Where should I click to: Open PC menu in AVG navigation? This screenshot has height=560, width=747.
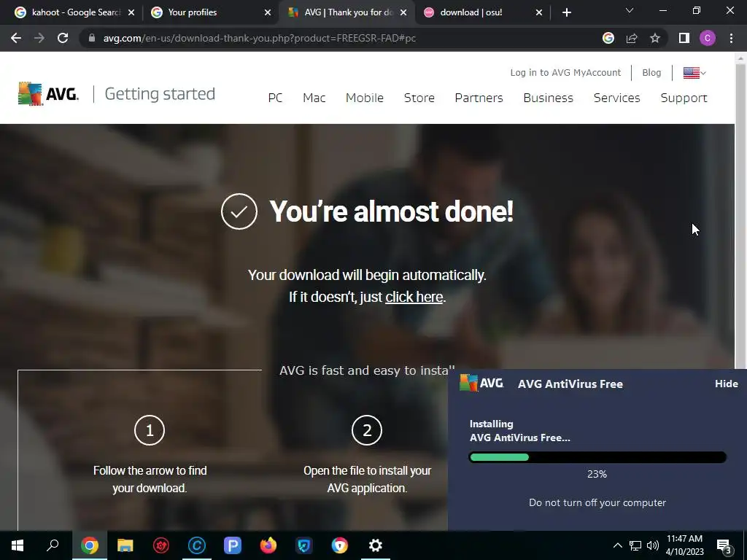[275, 98]
